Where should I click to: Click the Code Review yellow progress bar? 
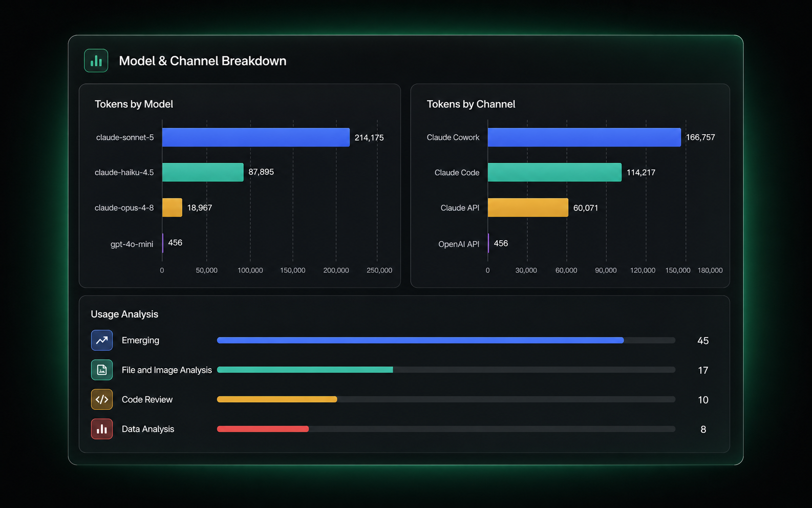click(277, 399)
